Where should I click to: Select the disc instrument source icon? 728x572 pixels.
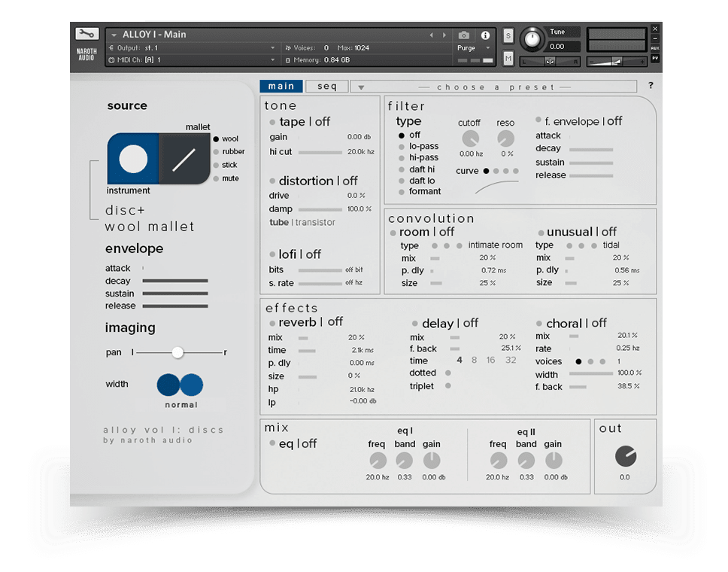[133, 159]
